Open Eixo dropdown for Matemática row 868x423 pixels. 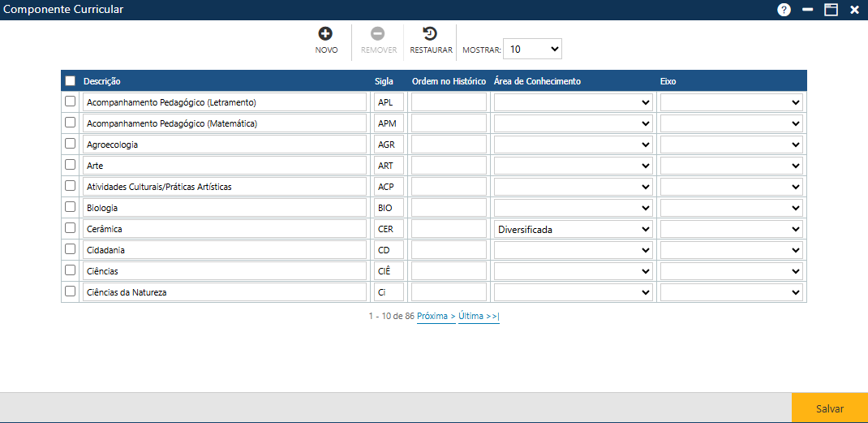point(731,123)
